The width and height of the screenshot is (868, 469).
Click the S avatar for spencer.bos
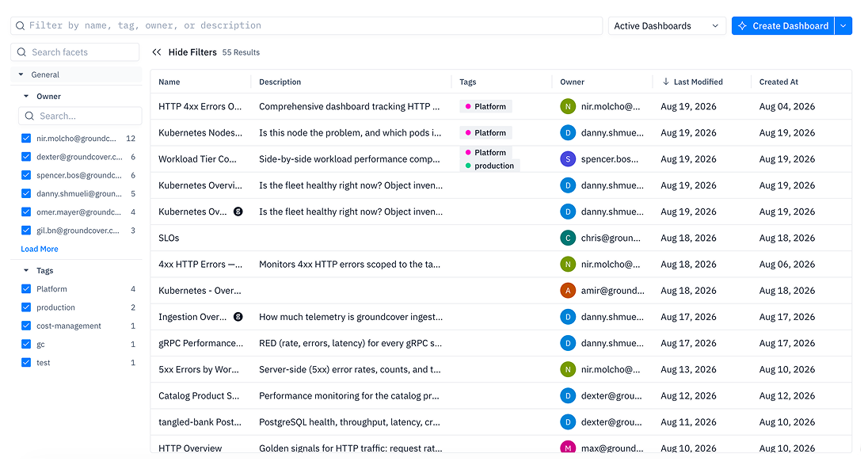pyautogui.click(x=568, y=159)
